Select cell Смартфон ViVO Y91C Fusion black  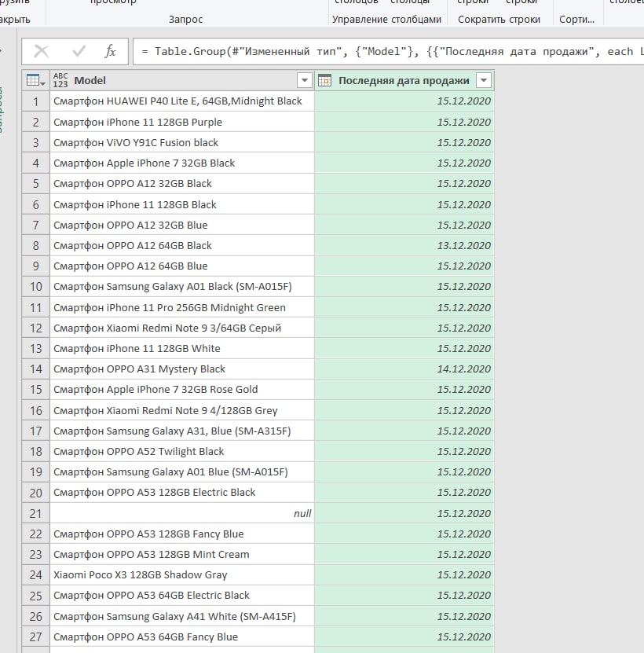[182, 142]
